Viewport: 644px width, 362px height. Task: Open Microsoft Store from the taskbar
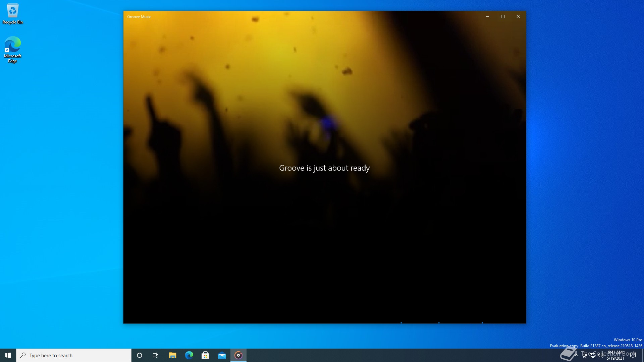pyautogui.click(x=205, y=355)
